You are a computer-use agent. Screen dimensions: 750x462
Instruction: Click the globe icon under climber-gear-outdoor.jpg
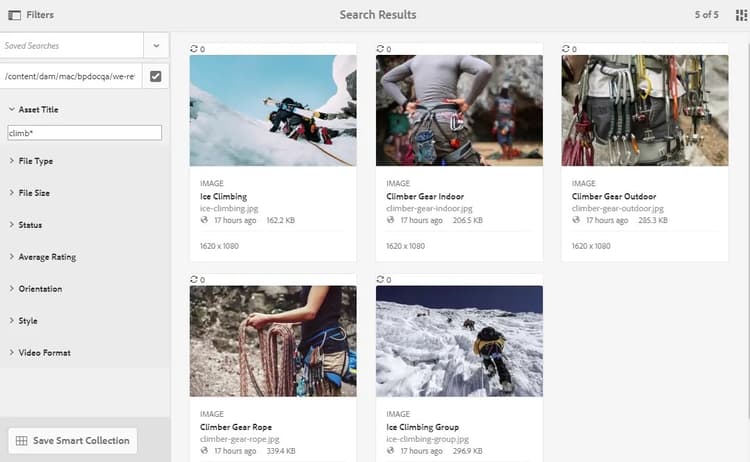[576, 220]
